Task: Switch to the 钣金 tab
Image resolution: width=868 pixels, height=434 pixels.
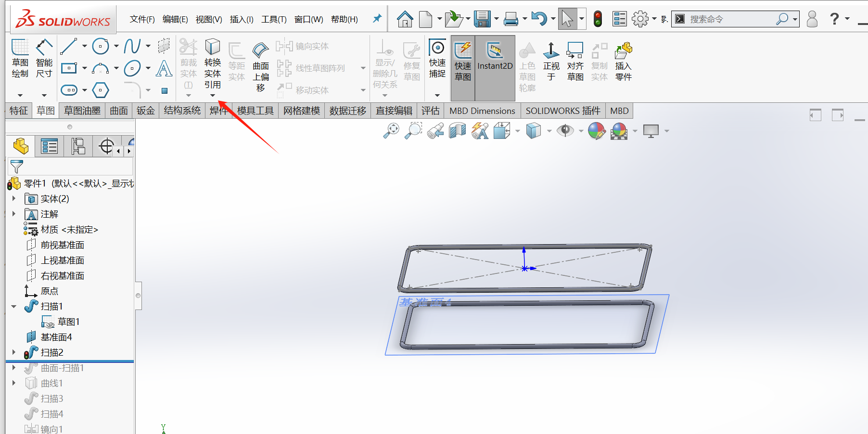Action: (x=146, y=111)
